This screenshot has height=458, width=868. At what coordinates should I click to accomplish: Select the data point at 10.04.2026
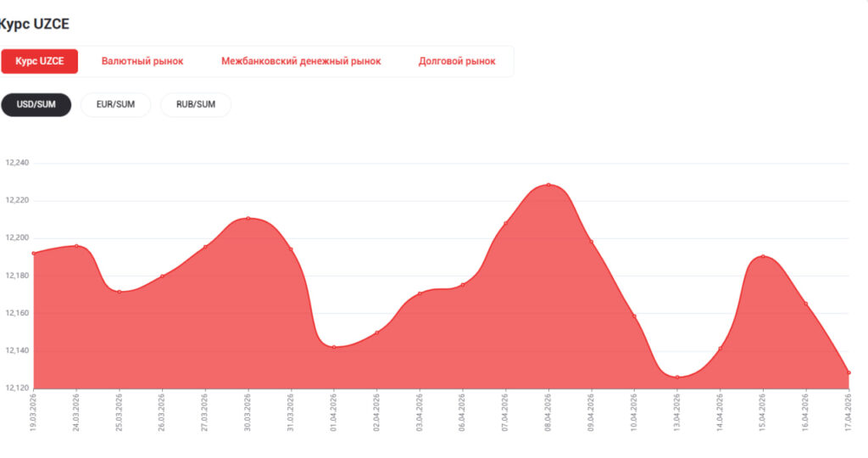tap(634, 316)
